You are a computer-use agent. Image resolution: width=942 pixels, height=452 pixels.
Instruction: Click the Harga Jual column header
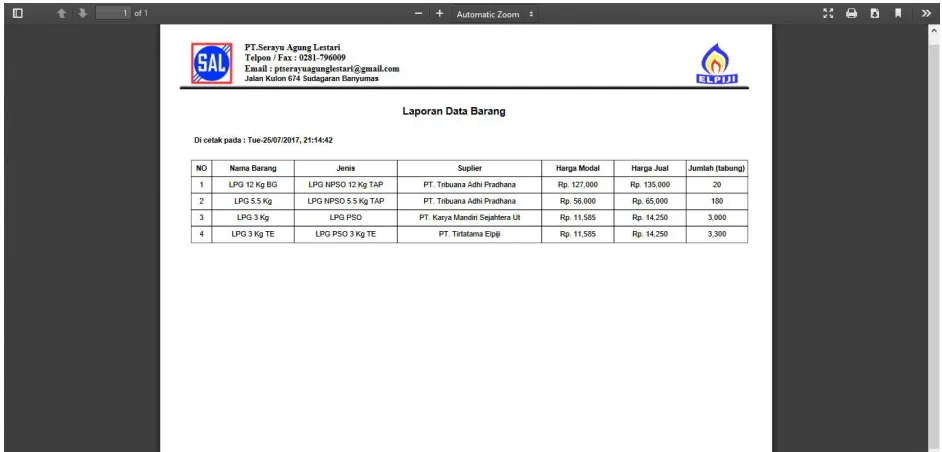650,168
